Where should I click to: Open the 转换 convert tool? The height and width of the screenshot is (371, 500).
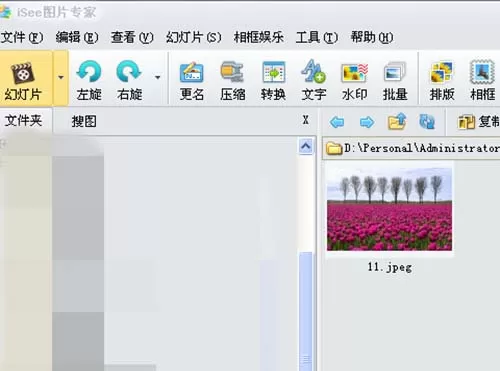pos(273,81)
